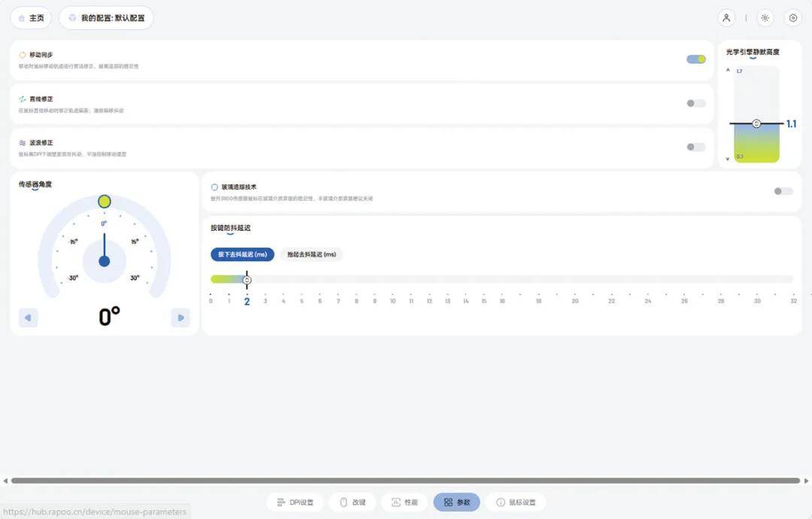The height and width of the screenshot is (519, 812).
Task: Click tick value 0 on debounce scale
Action: coord(211,301)
